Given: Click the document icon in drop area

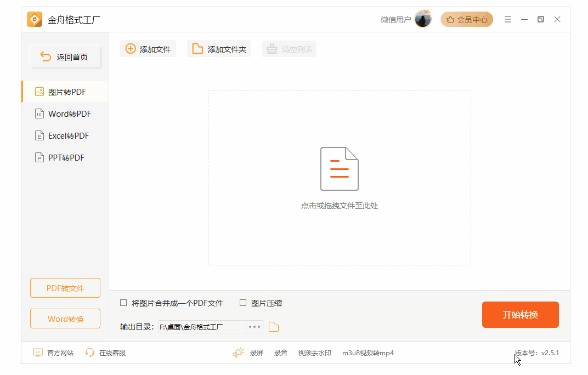Looking at the screenshot, I should tap(339, 169).
